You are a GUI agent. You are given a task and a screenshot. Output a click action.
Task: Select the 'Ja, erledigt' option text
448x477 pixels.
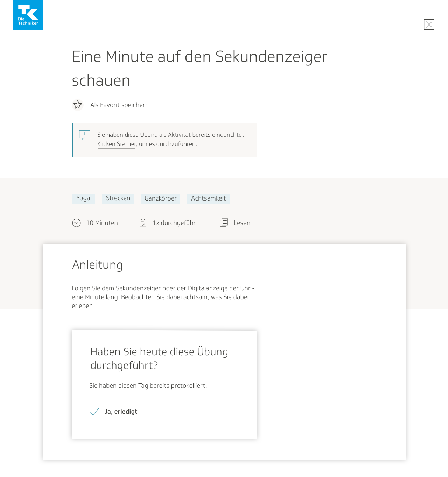tap(121, 412)
